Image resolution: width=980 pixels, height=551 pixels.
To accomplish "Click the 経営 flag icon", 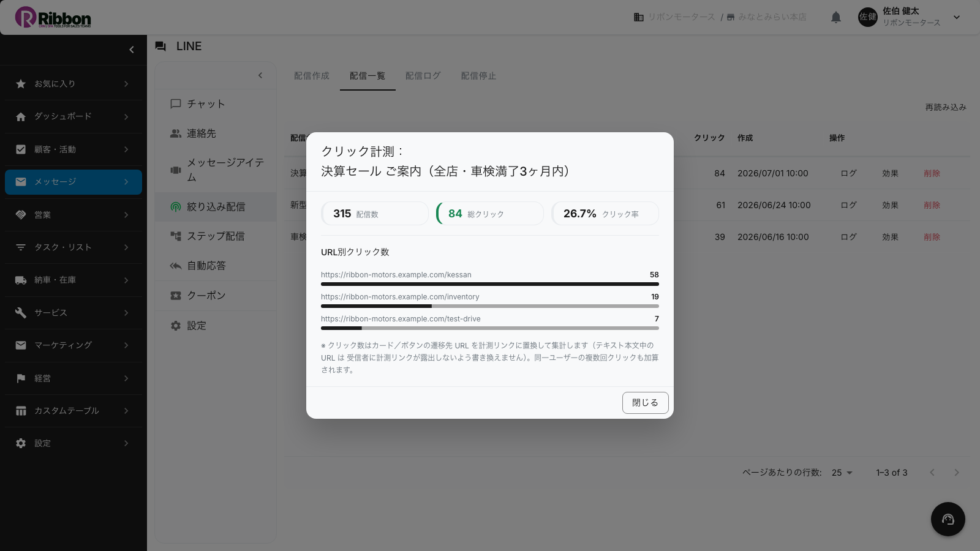I will click(21, 378).
